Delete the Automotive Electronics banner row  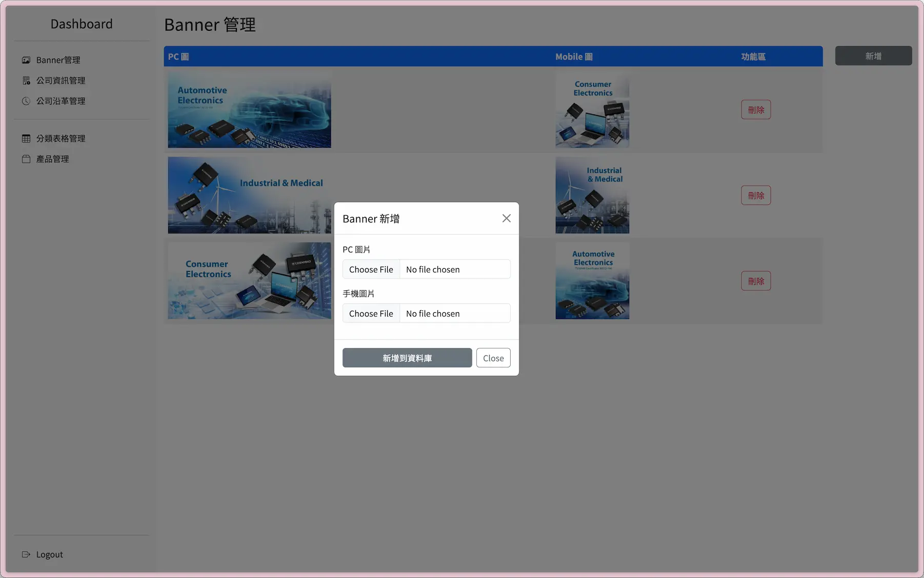(x=755, y=110)
